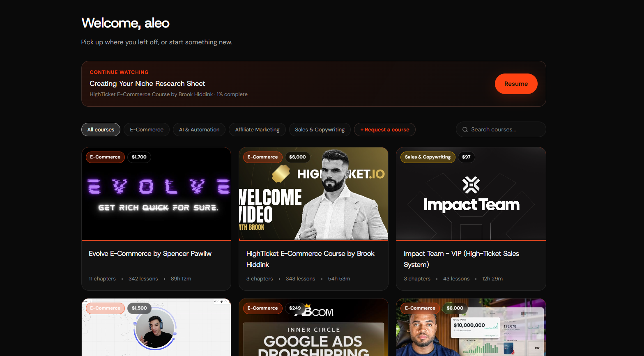Open the $1,500 course with headphone presenter
The image size is (644, 356).
[156, 327]
